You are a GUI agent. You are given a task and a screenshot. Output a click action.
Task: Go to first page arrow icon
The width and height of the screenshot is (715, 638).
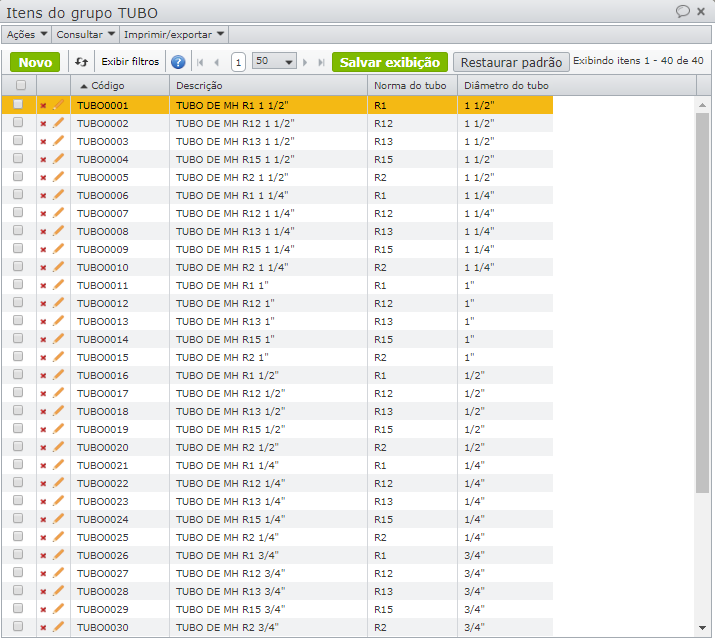(x=200, y=62)
